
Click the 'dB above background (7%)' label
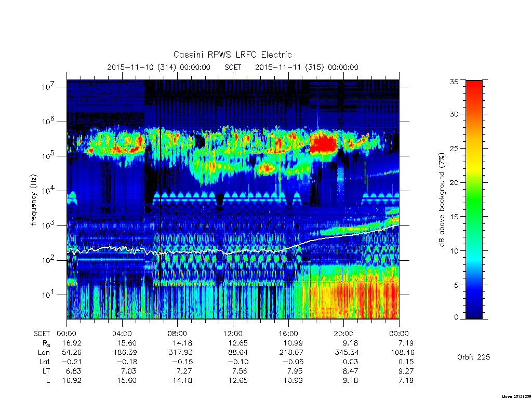[442, 199]
